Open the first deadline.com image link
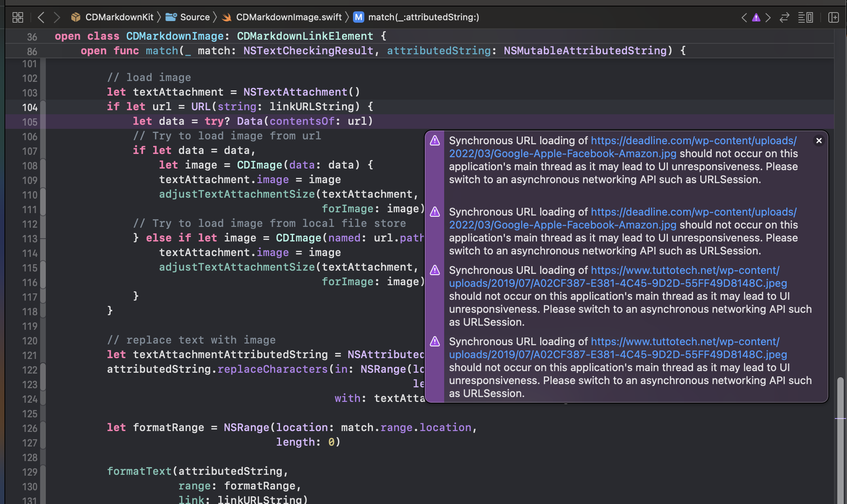 693,141
